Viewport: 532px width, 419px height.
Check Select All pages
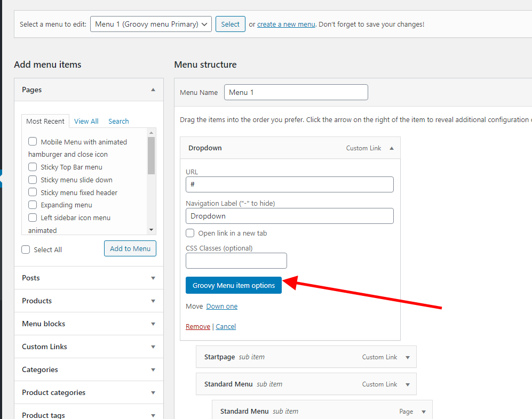tap(25, 249)
